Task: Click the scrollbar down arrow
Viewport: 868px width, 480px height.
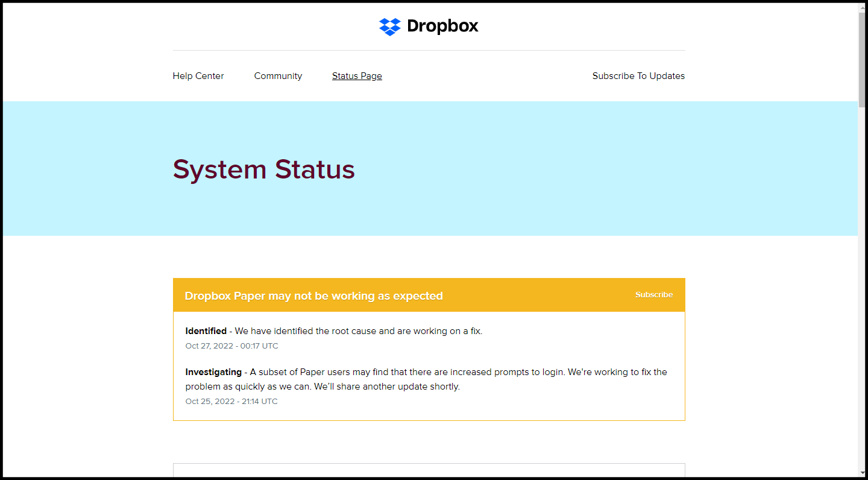Action: tap(863, 473)
